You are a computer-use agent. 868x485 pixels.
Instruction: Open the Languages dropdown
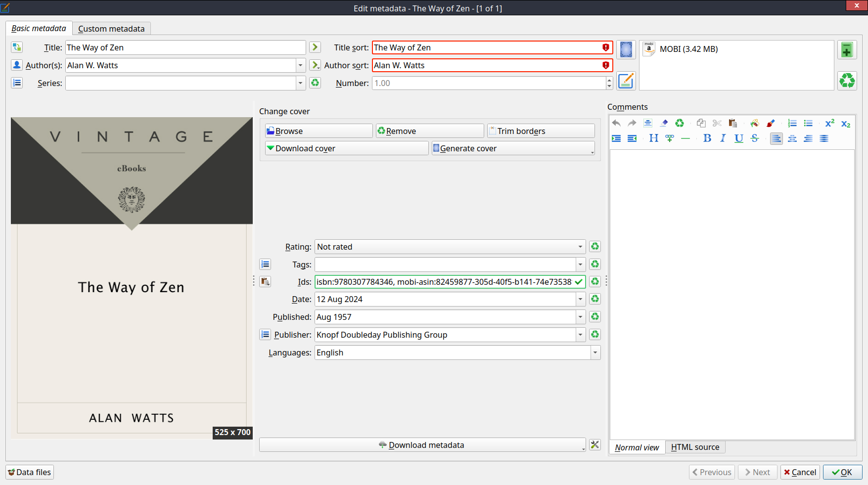[x=595, y=353]
